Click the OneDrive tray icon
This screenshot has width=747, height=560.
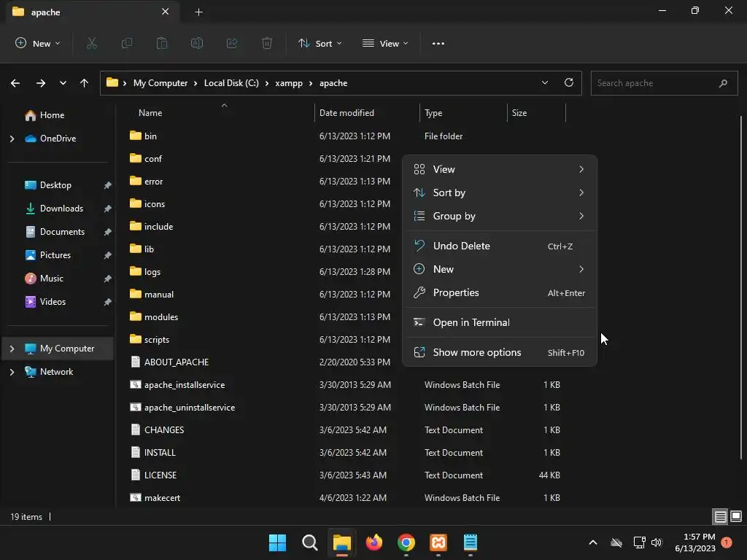coord(616,542)
